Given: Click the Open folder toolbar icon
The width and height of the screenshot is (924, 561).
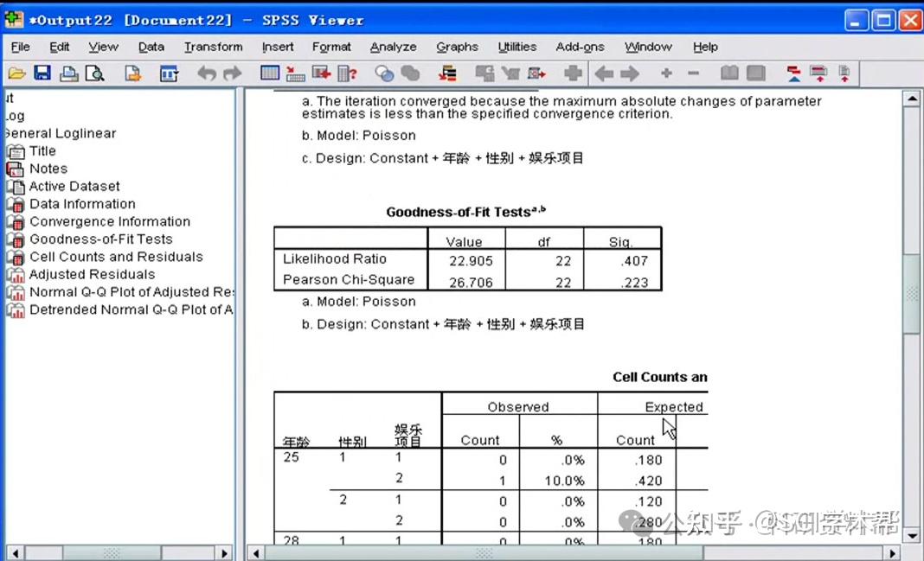Looking at the screenshot, I should [x=16, y=73].
